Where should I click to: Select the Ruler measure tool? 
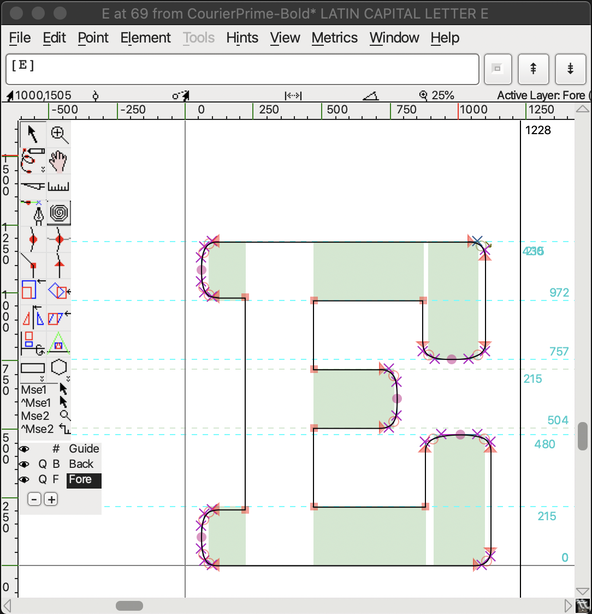(59, 186)
